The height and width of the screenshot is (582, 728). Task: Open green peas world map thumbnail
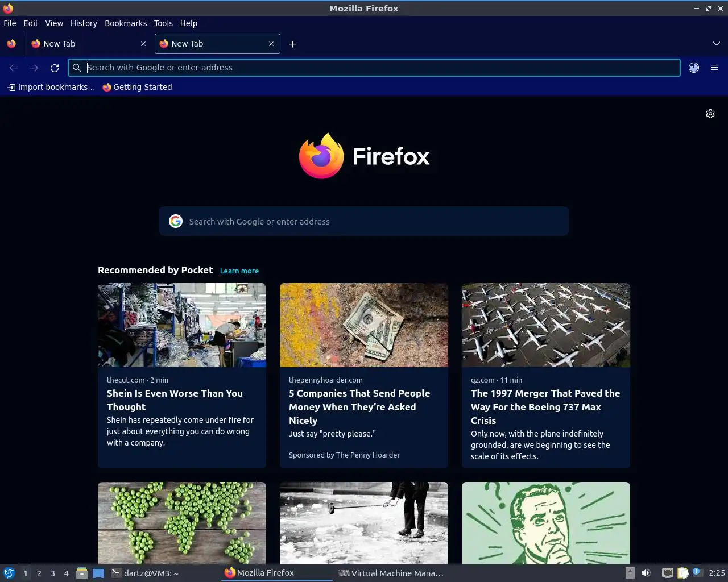coord(182,523)
